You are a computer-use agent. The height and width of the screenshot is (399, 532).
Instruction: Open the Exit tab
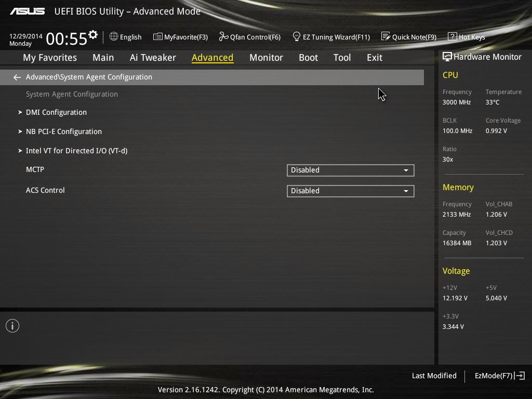tap(375, 58)
